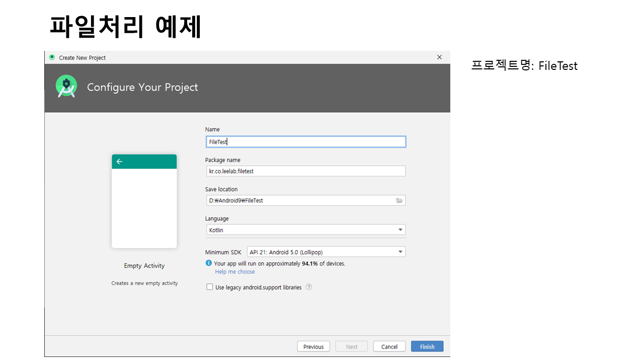The image size is (644, 362).
Task: Open the Language dropdown showing Kotlin
Action: coord(305,230)
